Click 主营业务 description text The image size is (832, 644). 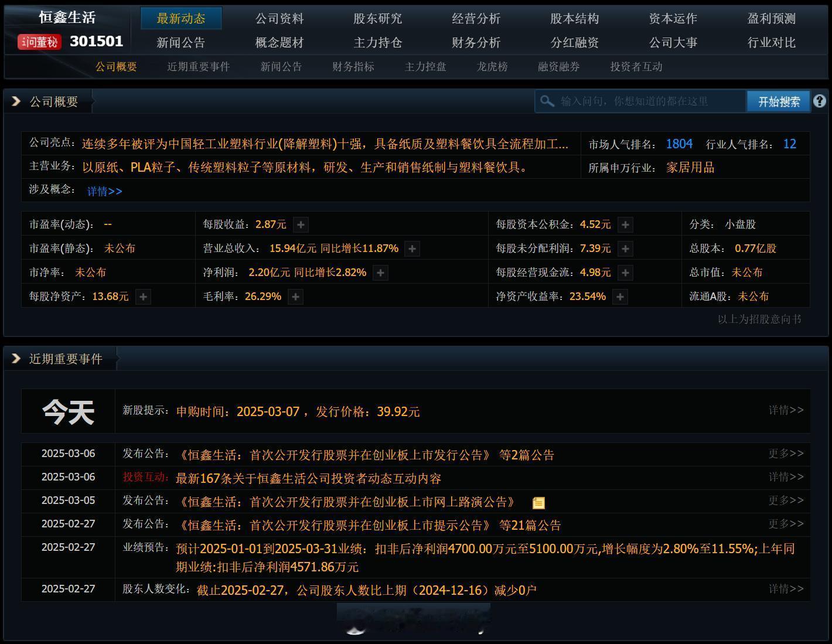click(304, 168)
